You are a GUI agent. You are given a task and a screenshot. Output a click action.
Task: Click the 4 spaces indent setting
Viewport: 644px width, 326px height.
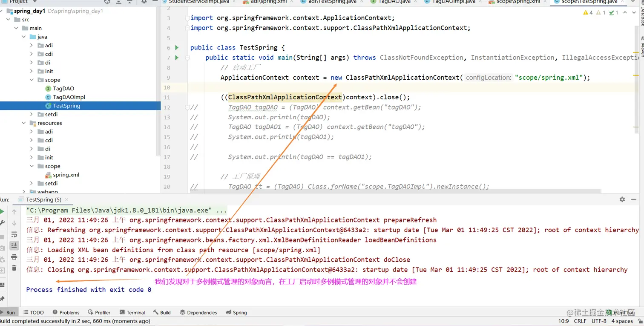pos(622,321)
